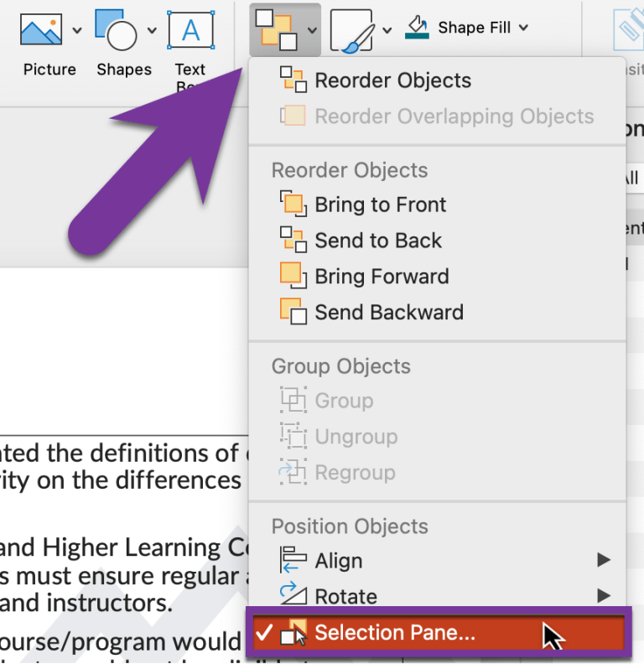644x669 pixels.
Task: Expand the Shapes dropdown arrow
Action: tap(152, 30)
